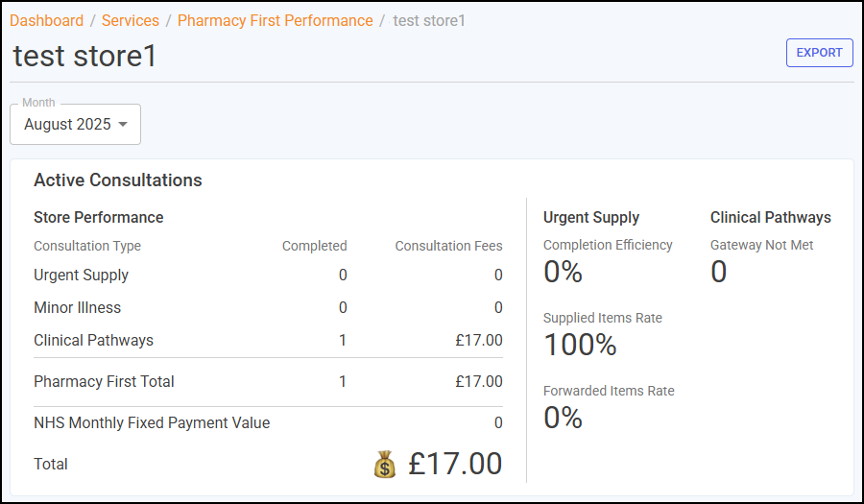The height and width of the screenshot is (504, 864).
Task: Click the Supplied Items Rate 100% value
Action: tap(580, 345)
